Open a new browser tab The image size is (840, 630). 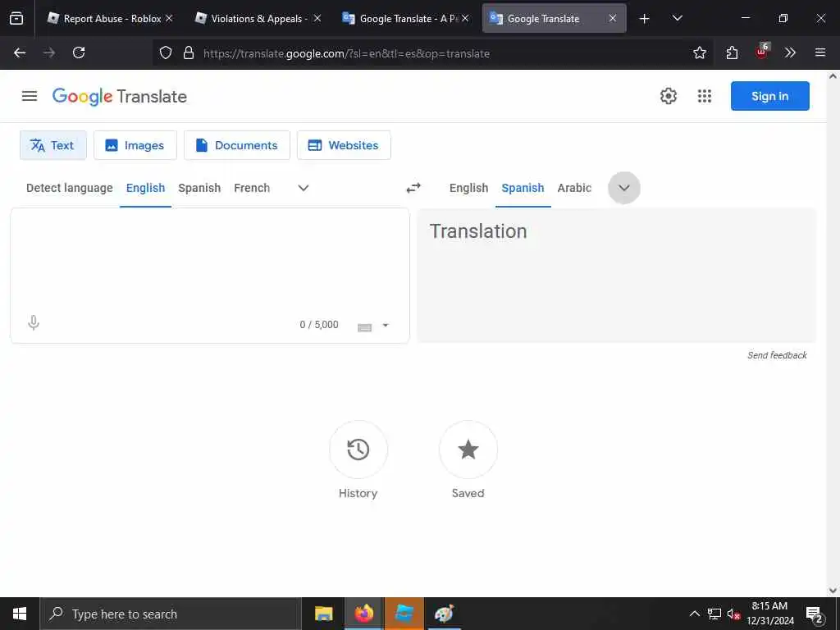pyautogui.click(x=644, y=19)
